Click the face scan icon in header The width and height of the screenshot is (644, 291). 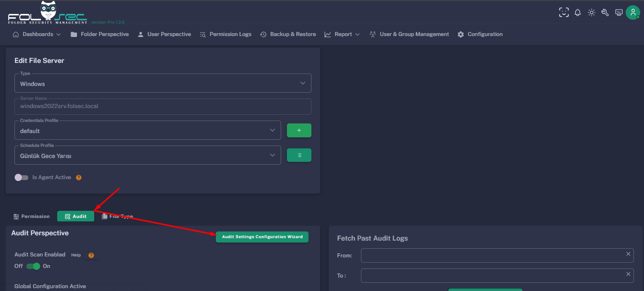point(564,12)
